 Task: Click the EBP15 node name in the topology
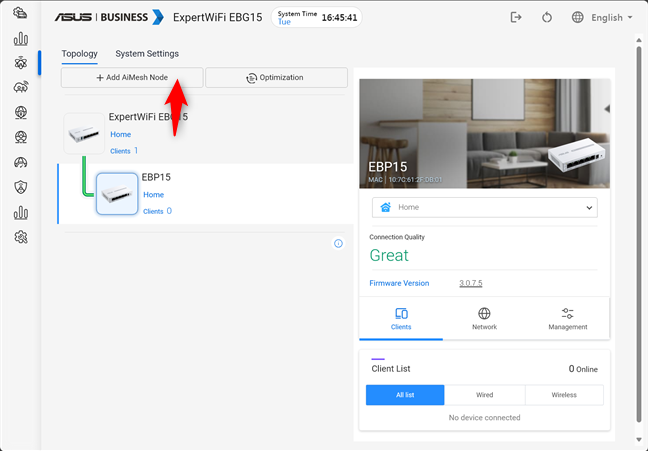tap(156, 177)
